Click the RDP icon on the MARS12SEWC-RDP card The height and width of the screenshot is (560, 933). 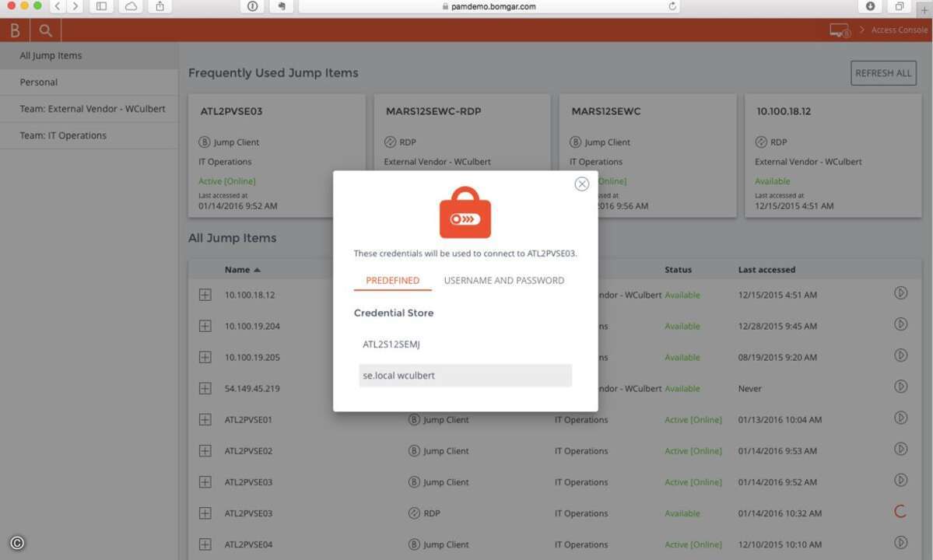[x=391, y=142]
